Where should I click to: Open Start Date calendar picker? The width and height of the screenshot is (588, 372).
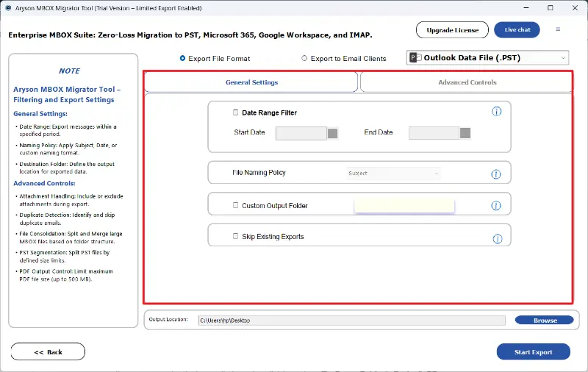pyautogui.click(x=333, y=133)
